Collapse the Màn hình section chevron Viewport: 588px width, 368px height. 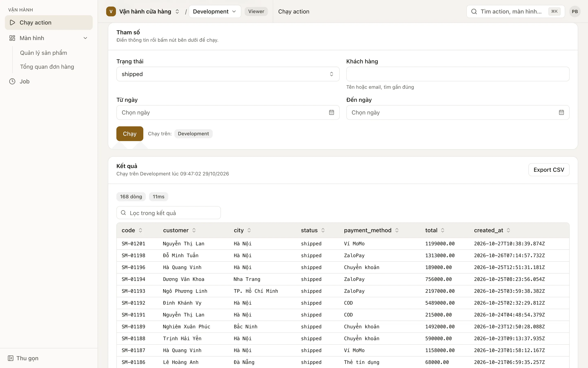pyautogui.click(x=85, y=38)
